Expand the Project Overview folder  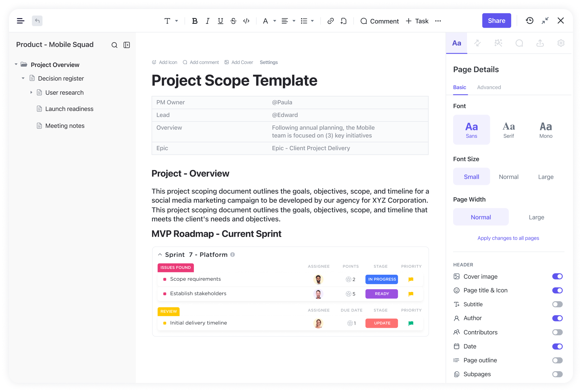pos(16,64)
